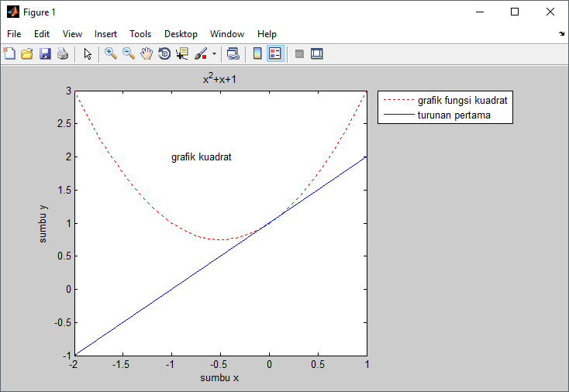
Task: Open the Desktop menu
Action: tap(181, 34)
